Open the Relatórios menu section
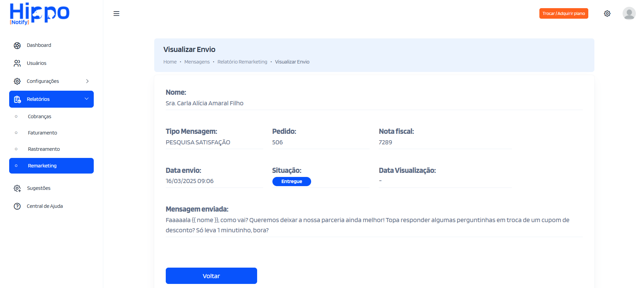Viewport: 644px width, 288px height. 38,99
